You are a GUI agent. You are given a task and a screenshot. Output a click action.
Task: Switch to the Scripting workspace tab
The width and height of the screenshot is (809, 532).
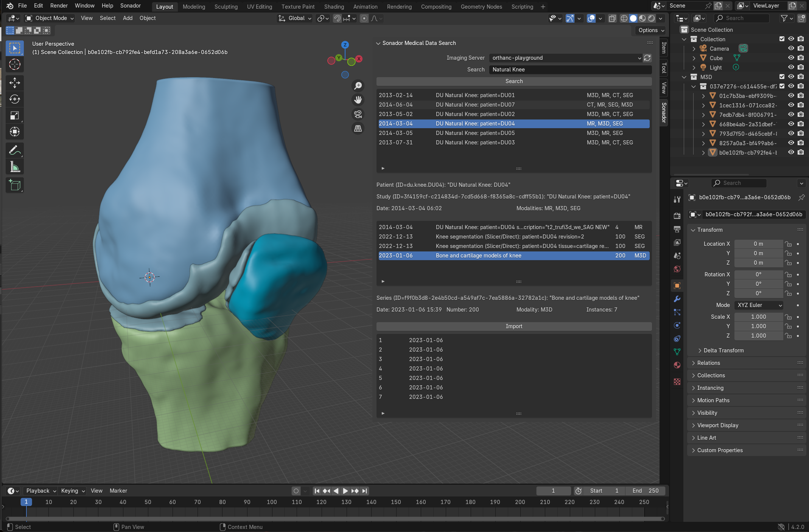(x=522, y=7)
